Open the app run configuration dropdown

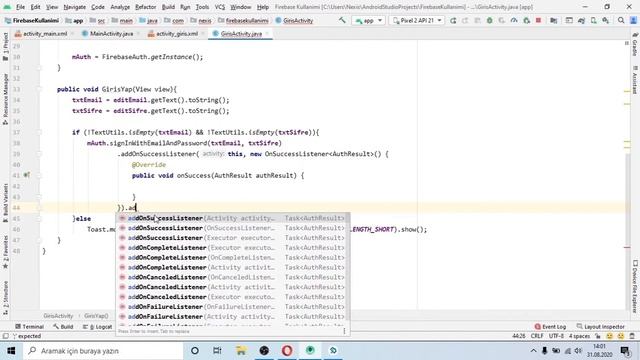pyautogui.click(x=368, y=20)
